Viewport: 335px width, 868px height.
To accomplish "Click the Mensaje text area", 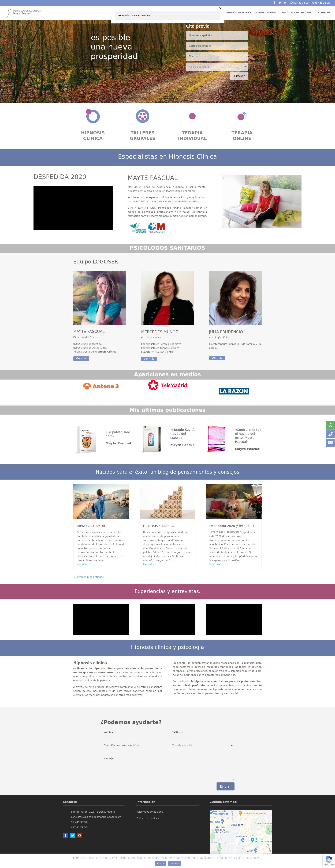I will 167,768.
